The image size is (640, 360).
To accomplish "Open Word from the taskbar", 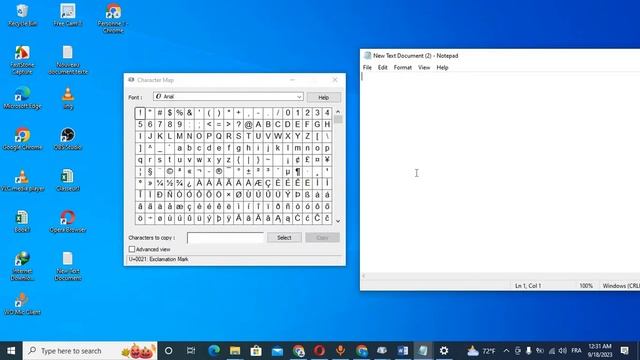I will (x=402, y=351).
